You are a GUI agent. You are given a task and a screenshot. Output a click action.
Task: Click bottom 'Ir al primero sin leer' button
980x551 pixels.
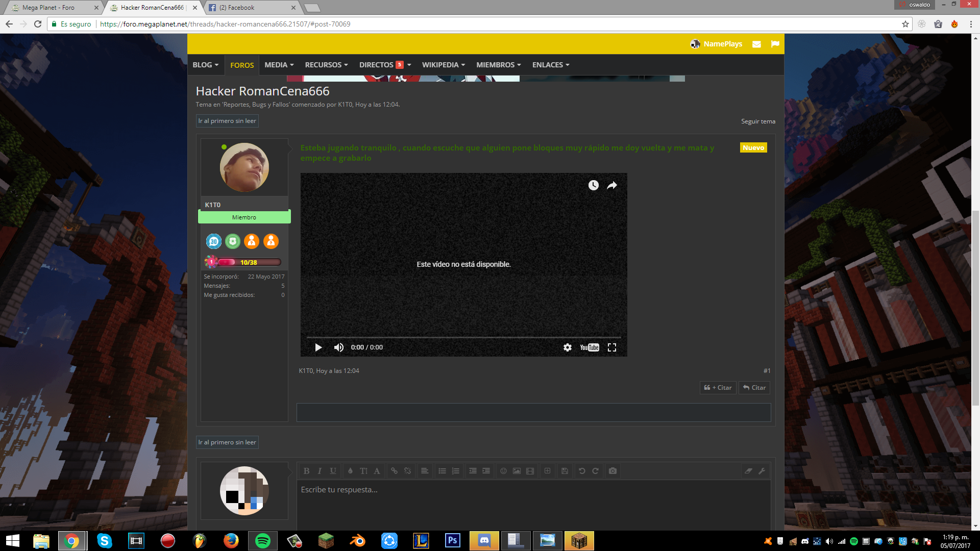tap(227, 442)
